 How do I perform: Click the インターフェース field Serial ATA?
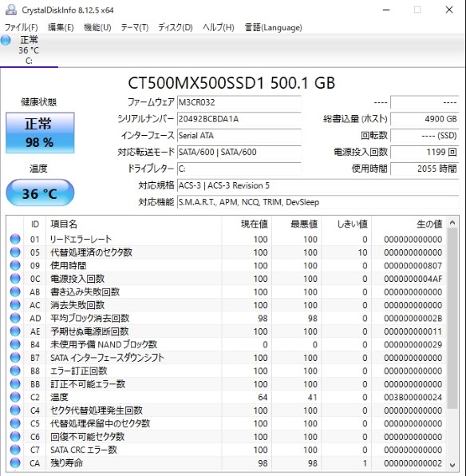point(239,136)
